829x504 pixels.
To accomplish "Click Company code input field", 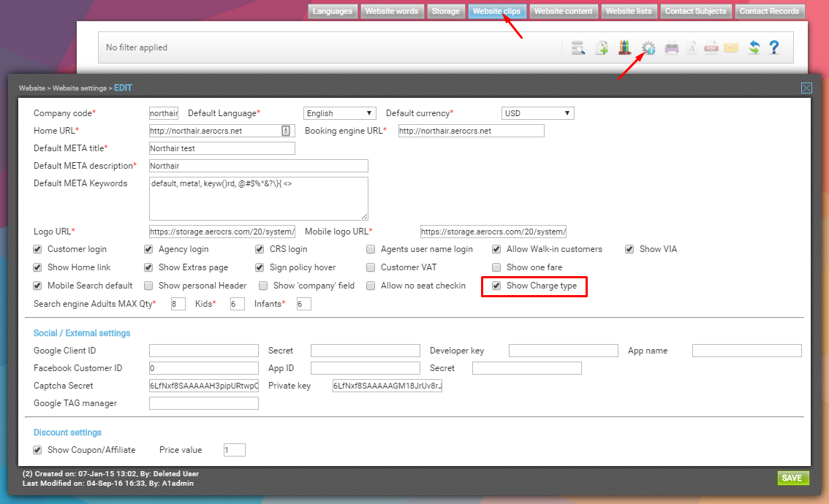I will (x=164, y=113).
